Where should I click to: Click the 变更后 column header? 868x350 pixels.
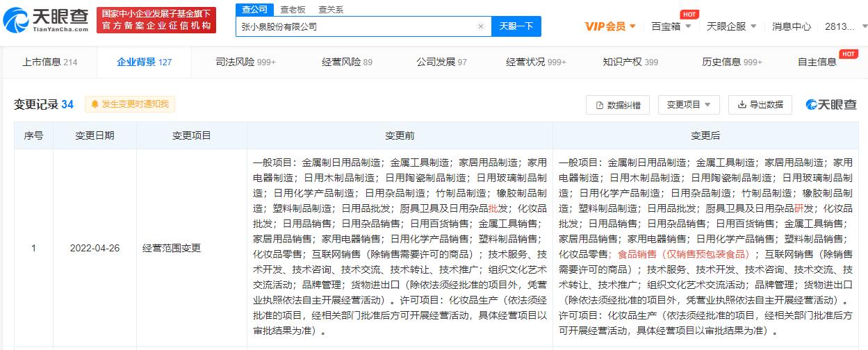(x=705, y=135)
